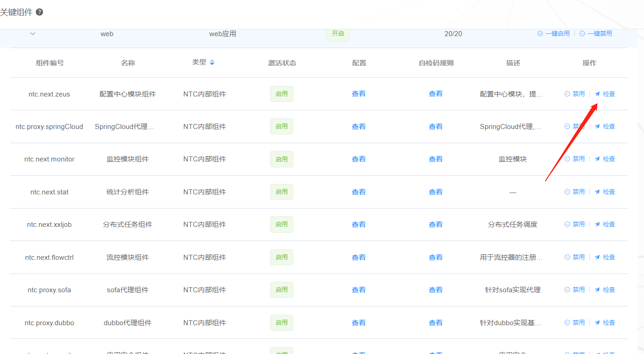This screenshot has height=354, width=644.
Task: Sort by the 类型 column arrows
Action: coord(212,63)
